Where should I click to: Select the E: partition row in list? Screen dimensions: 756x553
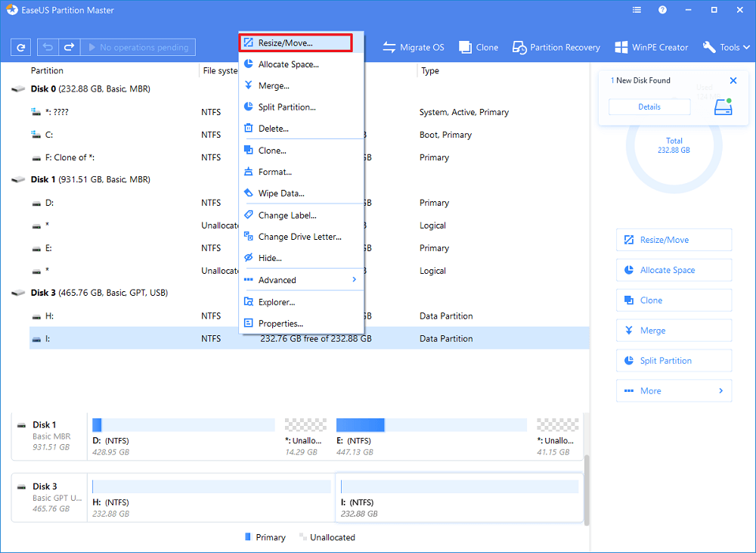tap(308, 248)
